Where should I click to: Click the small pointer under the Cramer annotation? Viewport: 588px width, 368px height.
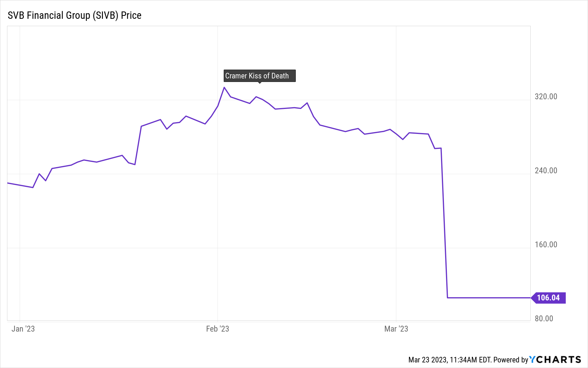(259, 83)
